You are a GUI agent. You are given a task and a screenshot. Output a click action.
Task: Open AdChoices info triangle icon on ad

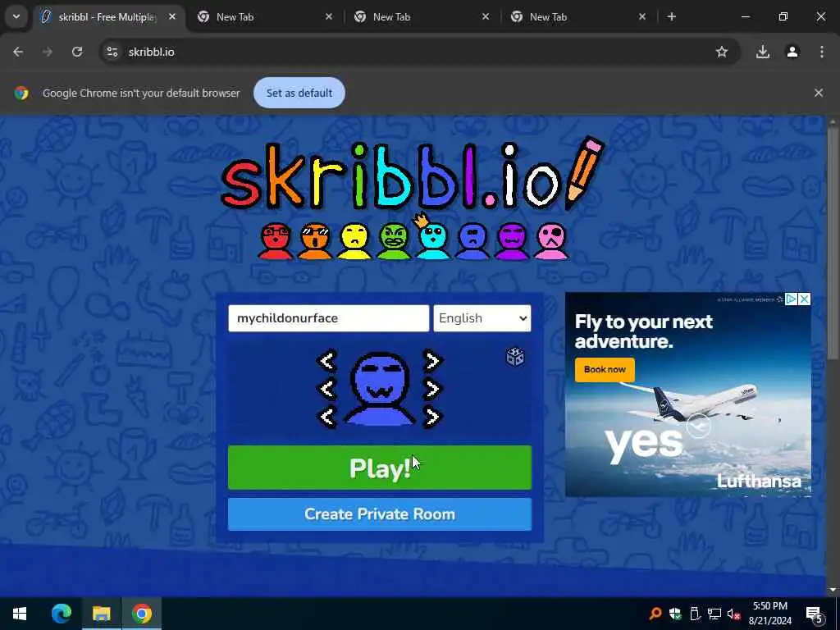coord(792,299)
